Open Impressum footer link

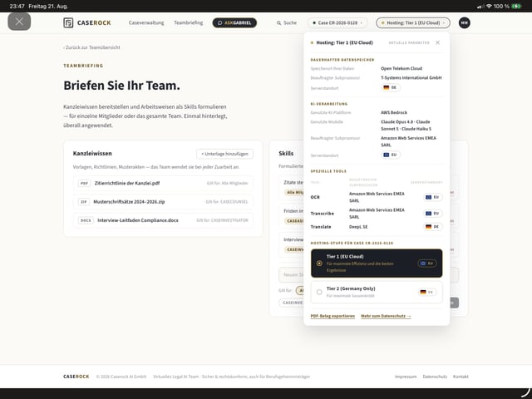(406, 377)
